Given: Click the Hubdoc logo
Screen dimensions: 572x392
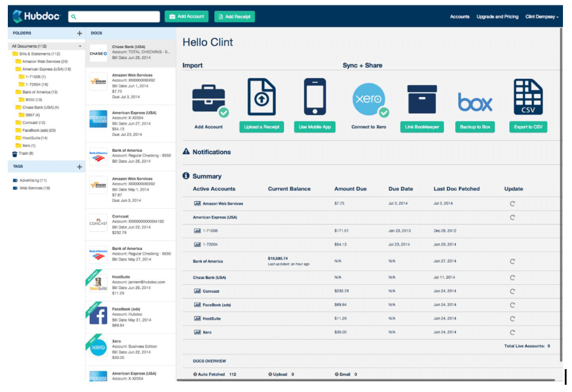Looking at the screenshot, I should click(36, 16).
